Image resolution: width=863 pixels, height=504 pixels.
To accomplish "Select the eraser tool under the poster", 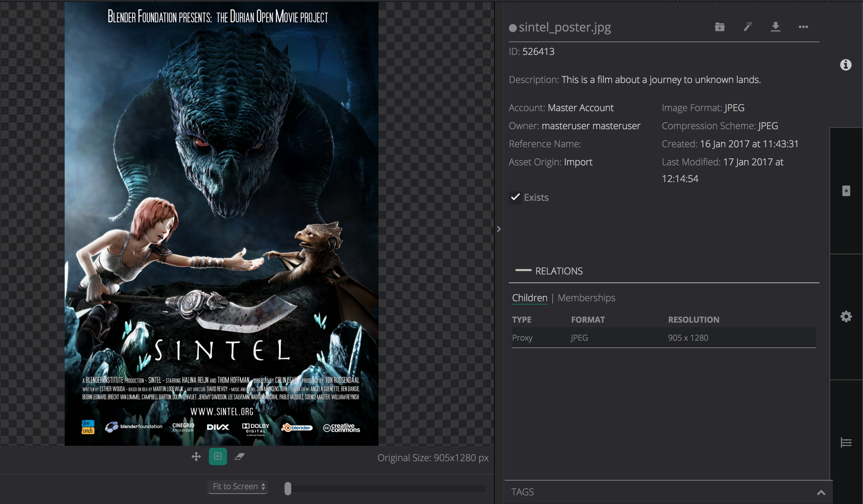I will click(x=239, y=456).
